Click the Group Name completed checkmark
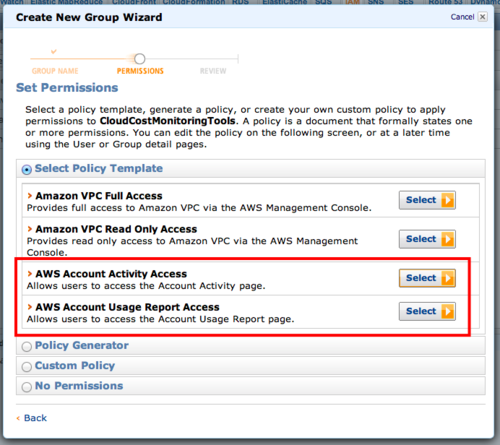Image resolution: width=500 pixels, height=445 pixels. pyautogui.click(x=54, y=51)
